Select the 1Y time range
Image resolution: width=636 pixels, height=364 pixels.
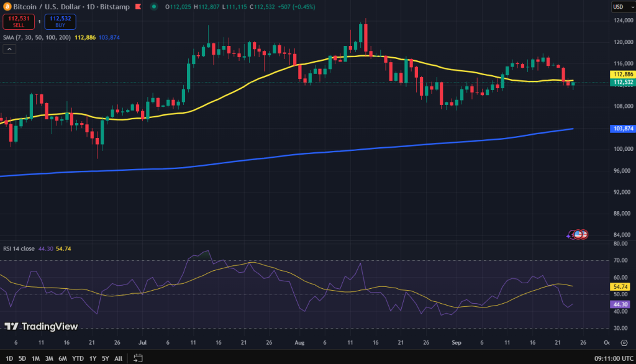(93, 358)
